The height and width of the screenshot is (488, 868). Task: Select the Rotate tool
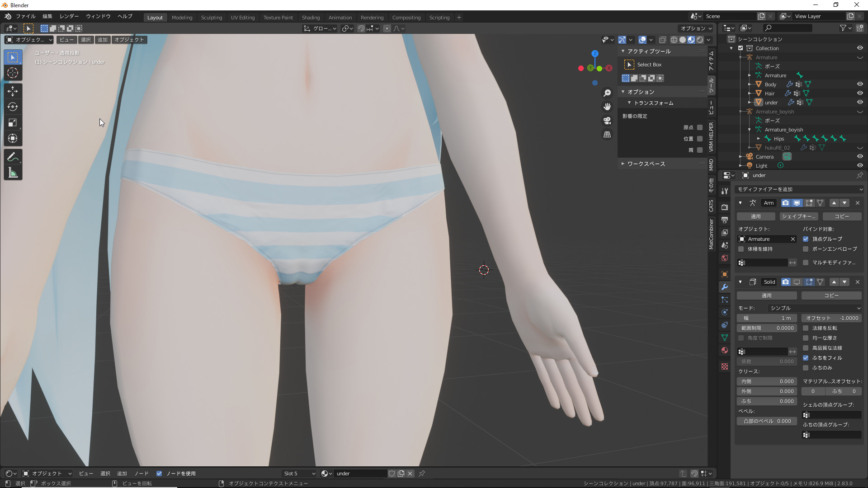pyautogui.click(x=13, y=107)
